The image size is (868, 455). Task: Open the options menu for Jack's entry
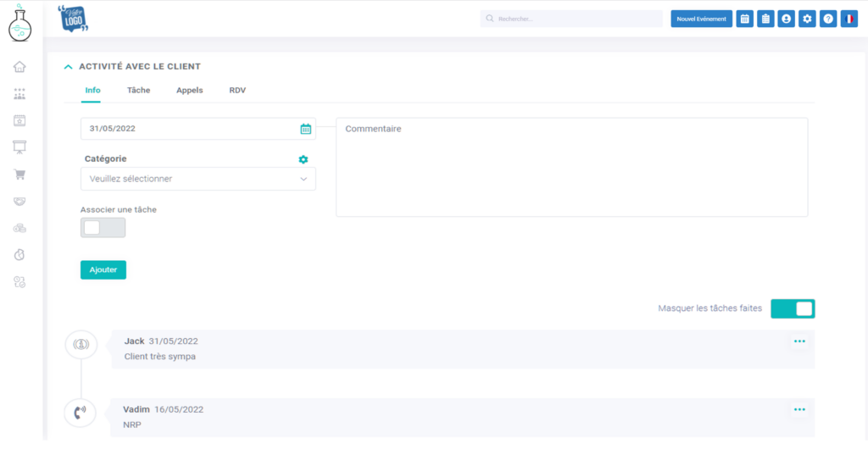point(799,341)
